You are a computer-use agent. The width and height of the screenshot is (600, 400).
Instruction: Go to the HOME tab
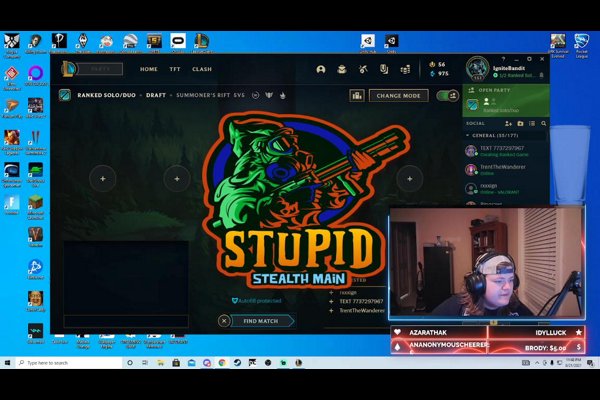pyautogui.click(x=148, y=69)
